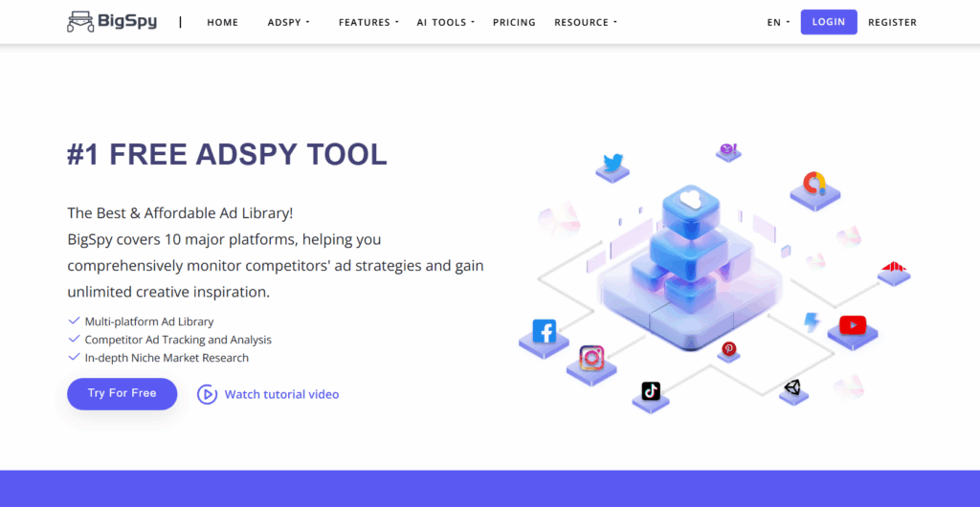
Task: Open the EN language selector
Action: click(x=778, y=22)
